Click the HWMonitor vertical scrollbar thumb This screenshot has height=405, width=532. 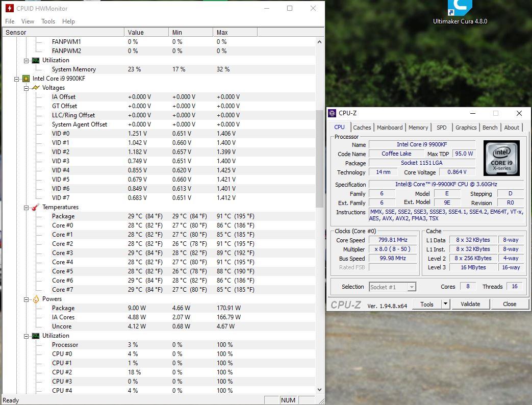tap(319, 159)
